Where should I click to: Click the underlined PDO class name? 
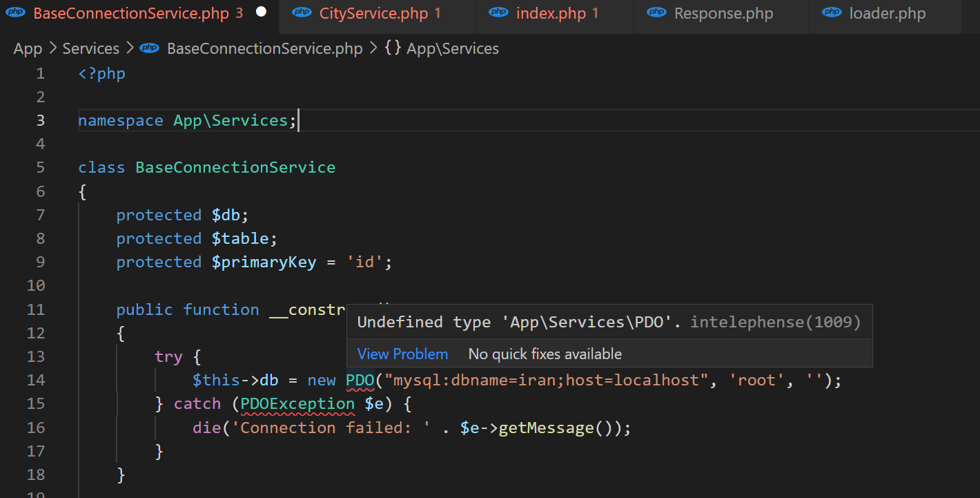tap(360, 381)
